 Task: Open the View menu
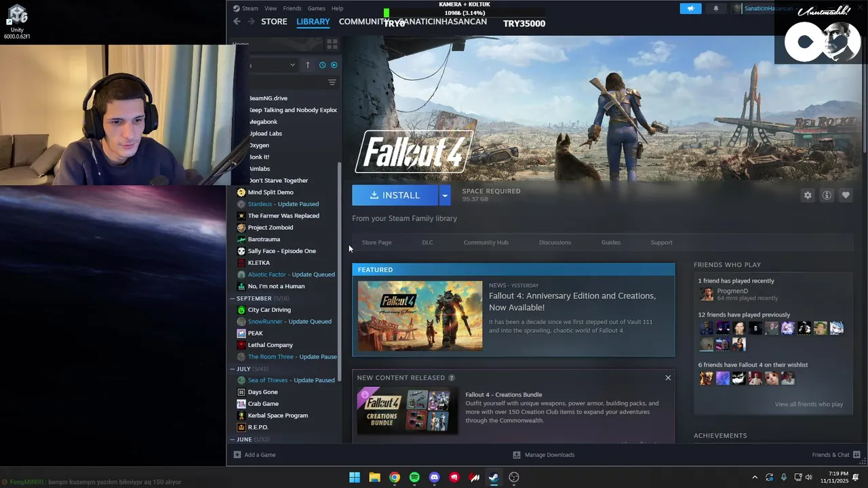tap(271, 8)
